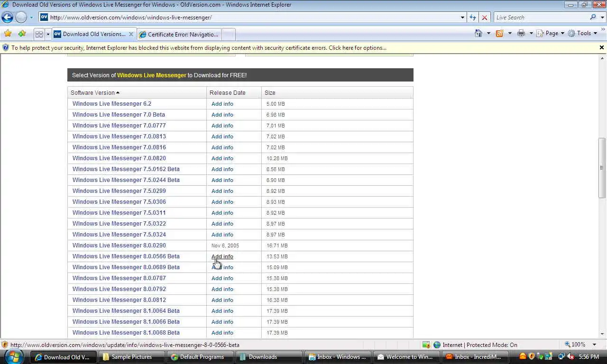Click the security information bar message
The image size is (607, 364).
point(199,47)
